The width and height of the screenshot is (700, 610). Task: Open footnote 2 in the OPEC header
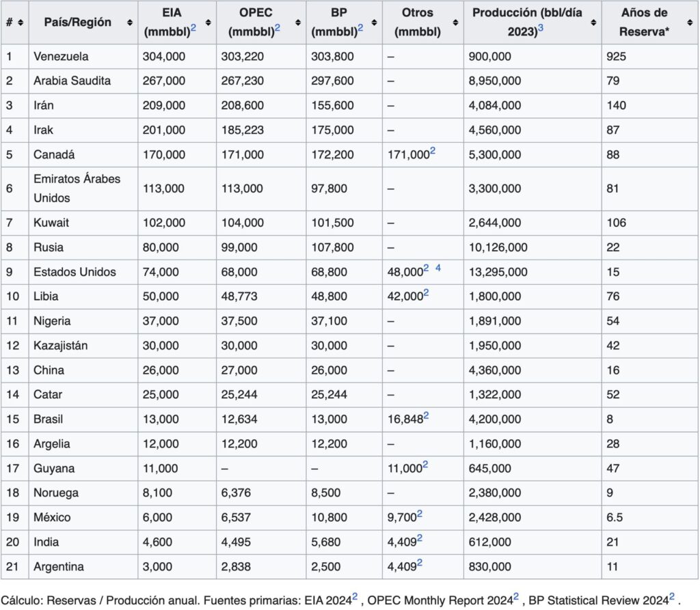click(x=278, y=28)
